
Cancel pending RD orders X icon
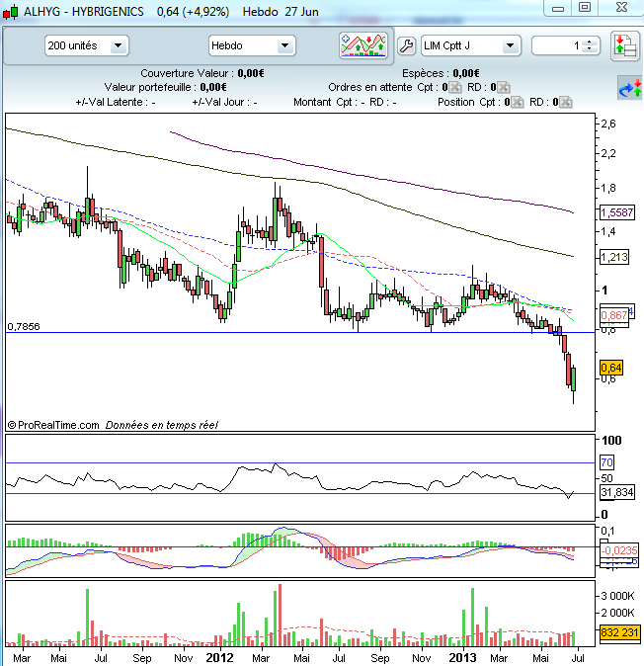pyautogui.click(x=503, y=88)
